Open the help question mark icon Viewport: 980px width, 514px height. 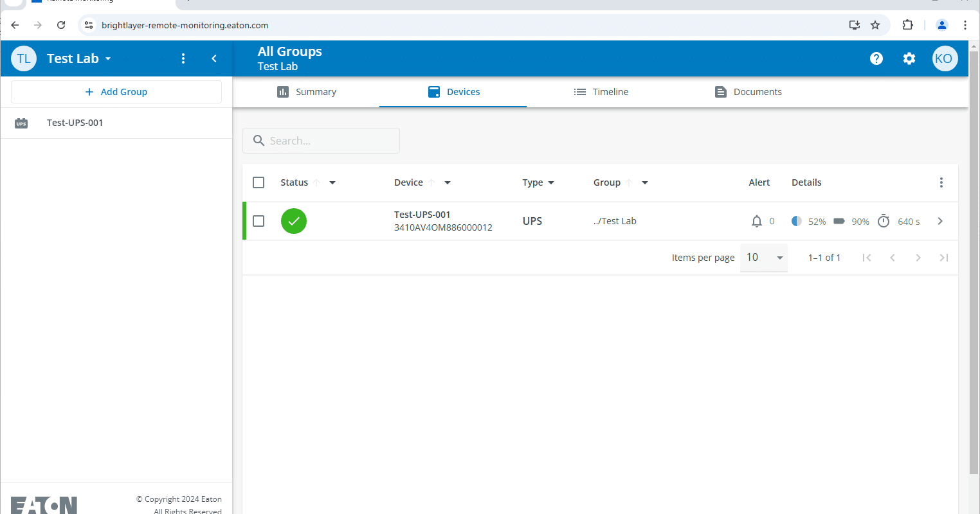876,58
